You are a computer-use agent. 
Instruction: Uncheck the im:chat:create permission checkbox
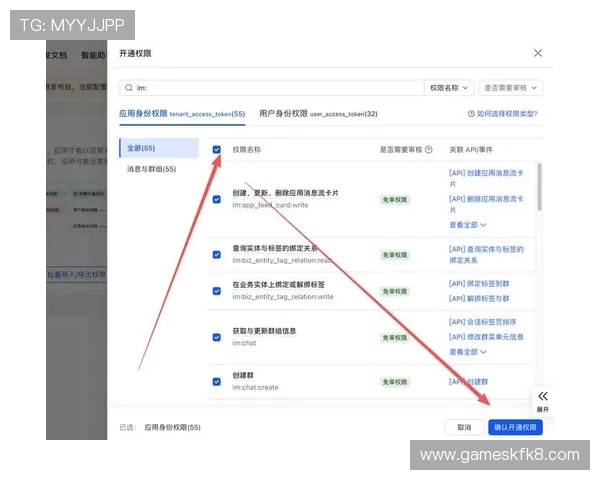[217, 381]
